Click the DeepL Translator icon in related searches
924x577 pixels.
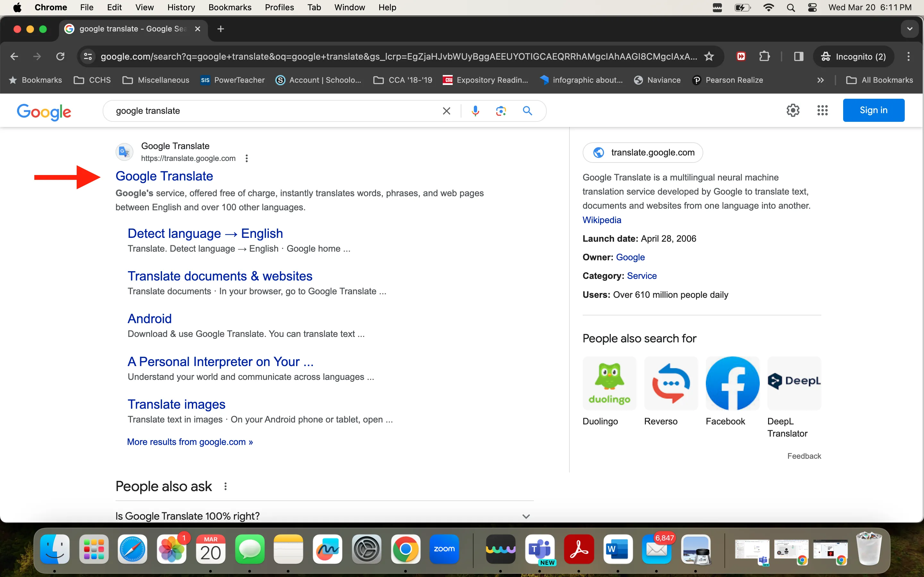click(x=793, y=382)
